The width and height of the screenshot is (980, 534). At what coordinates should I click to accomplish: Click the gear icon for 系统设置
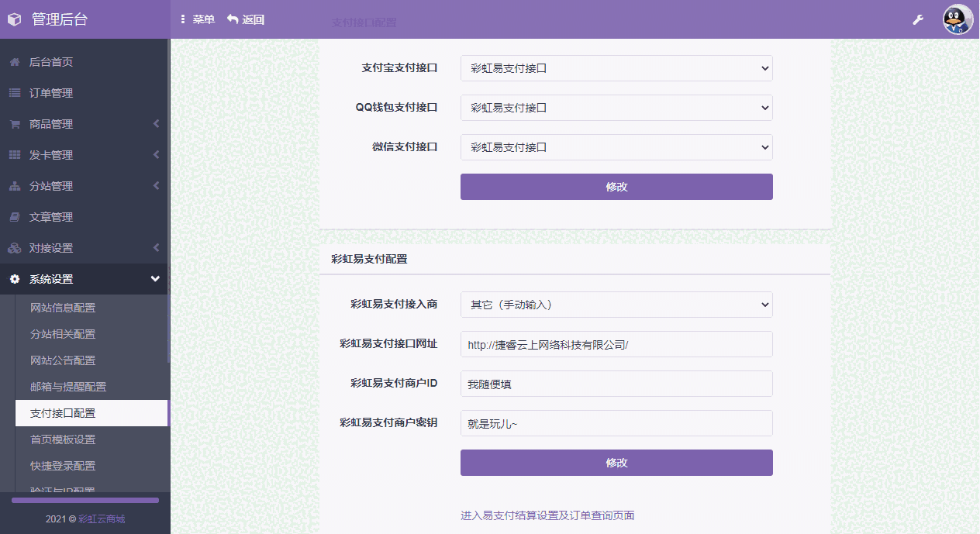pyautogui.click(x=15, y=279)
